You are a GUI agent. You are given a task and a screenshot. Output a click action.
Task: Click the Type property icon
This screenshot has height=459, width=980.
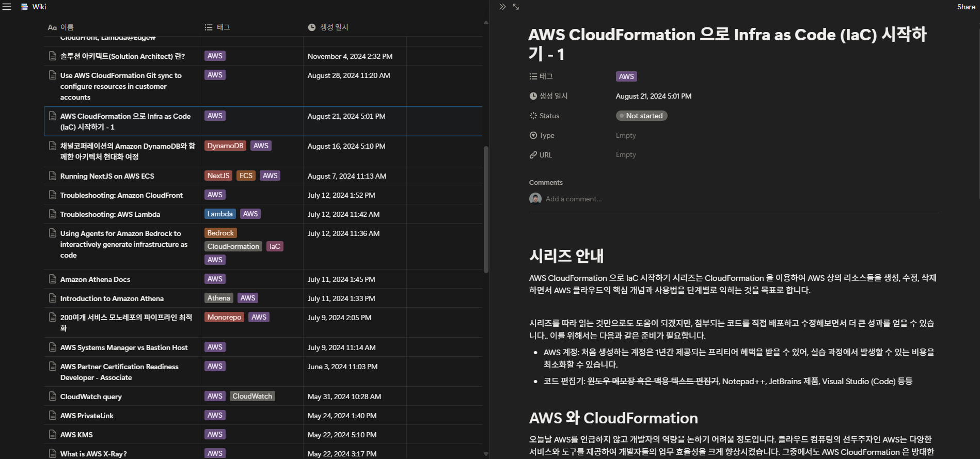tap(533, 135)
